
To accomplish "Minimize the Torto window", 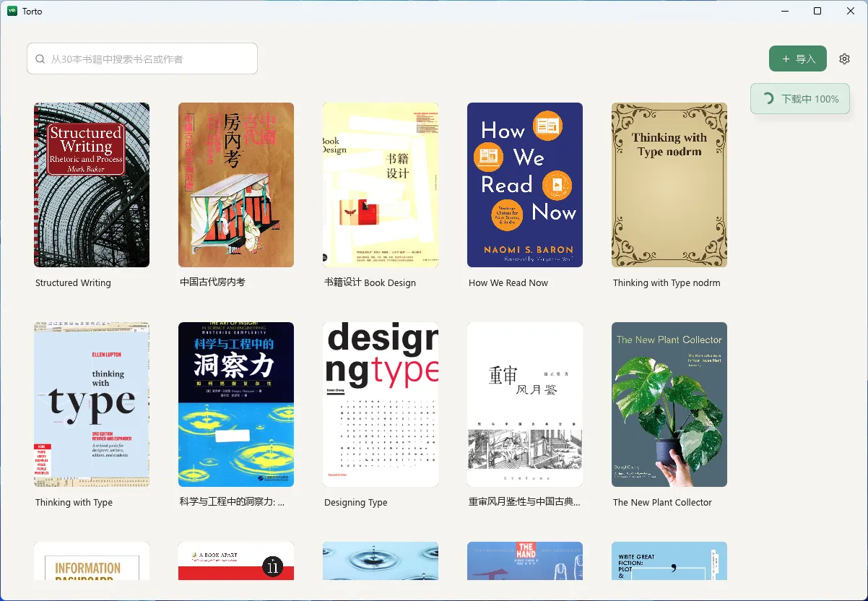I will point(784,11).
